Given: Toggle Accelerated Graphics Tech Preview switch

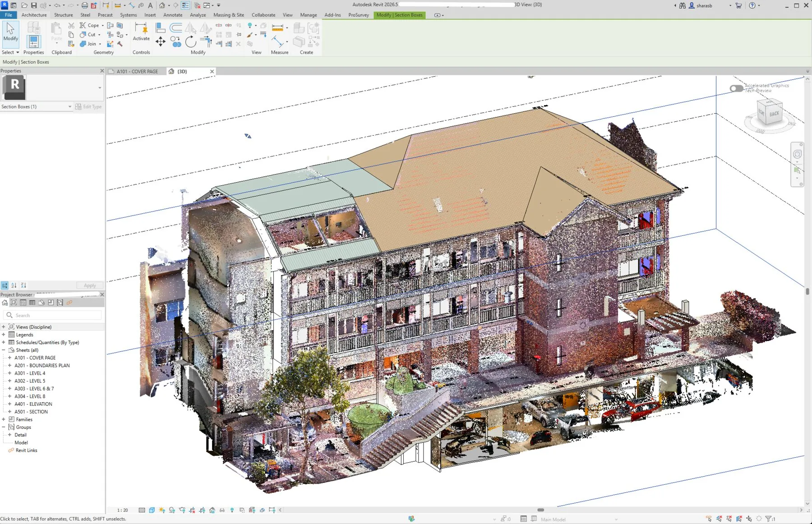Looking at the screenshot, I should pos(736,88).
